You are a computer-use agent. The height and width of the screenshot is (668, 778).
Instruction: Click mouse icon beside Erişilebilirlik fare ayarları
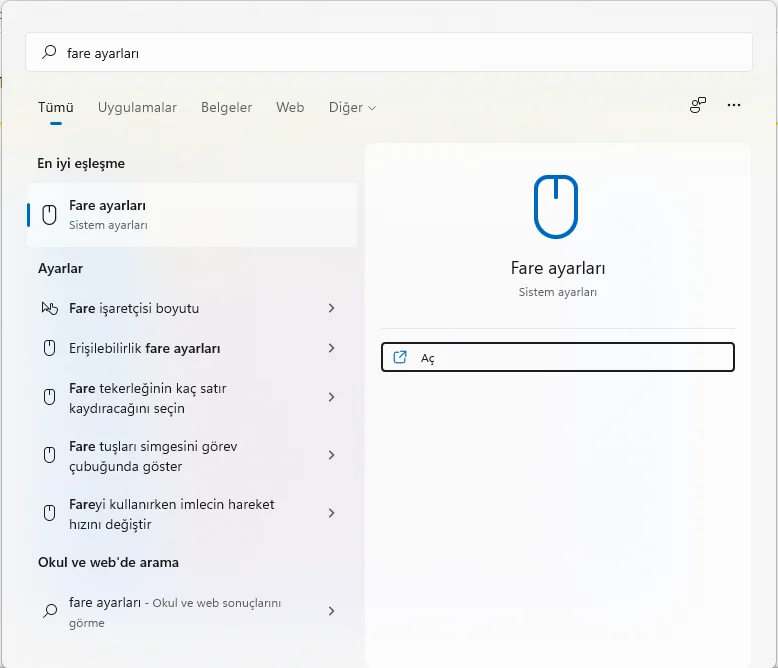pos(49,348)
